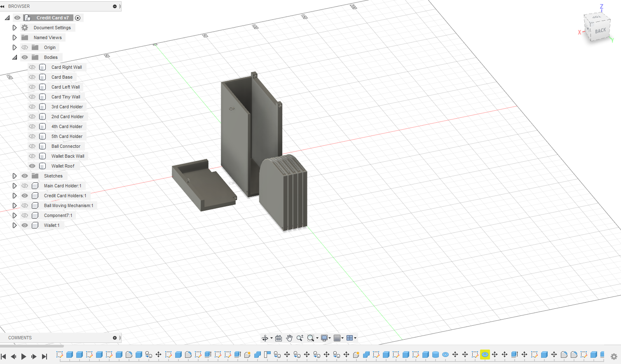Viewport: 621px width, 364px height.
Task: Click the Named Views folder icon
Action: point(25,37)
